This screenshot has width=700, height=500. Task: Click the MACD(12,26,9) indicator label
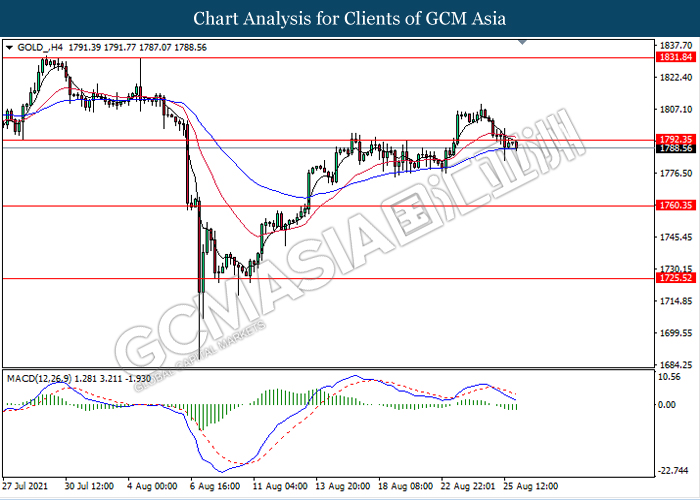tap(39, 379)
